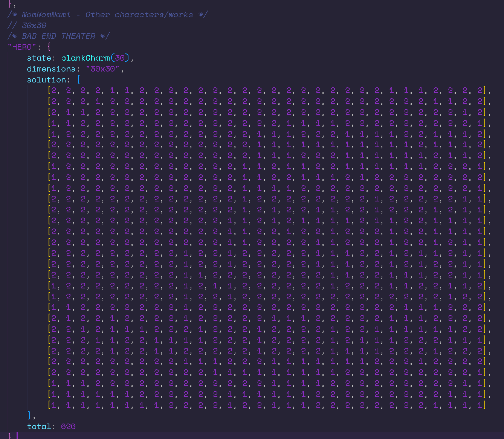
Task: Click the "BAD END THEATER" comment
Action: [x=58, y=36]
